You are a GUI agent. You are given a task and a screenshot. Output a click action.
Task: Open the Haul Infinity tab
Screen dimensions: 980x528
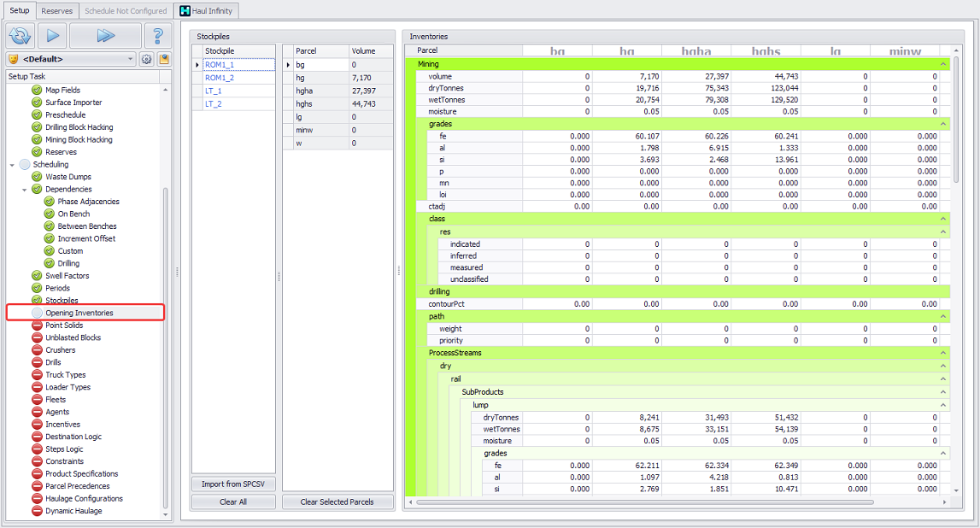click(x=205, y=11)
